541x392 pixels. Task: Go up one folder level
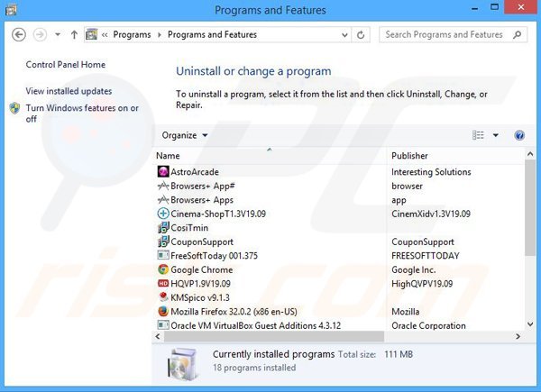click(74, 34)
